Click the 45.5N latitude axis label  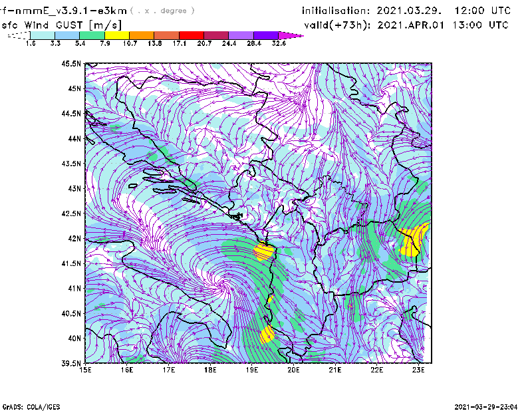71,64
